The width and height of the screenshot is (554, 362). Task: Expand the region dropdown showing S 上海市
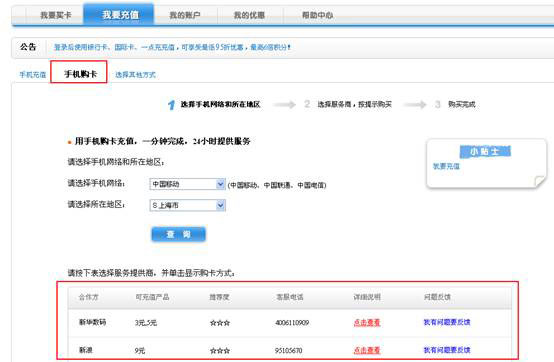pyautogui.click(x=188, y=205)
